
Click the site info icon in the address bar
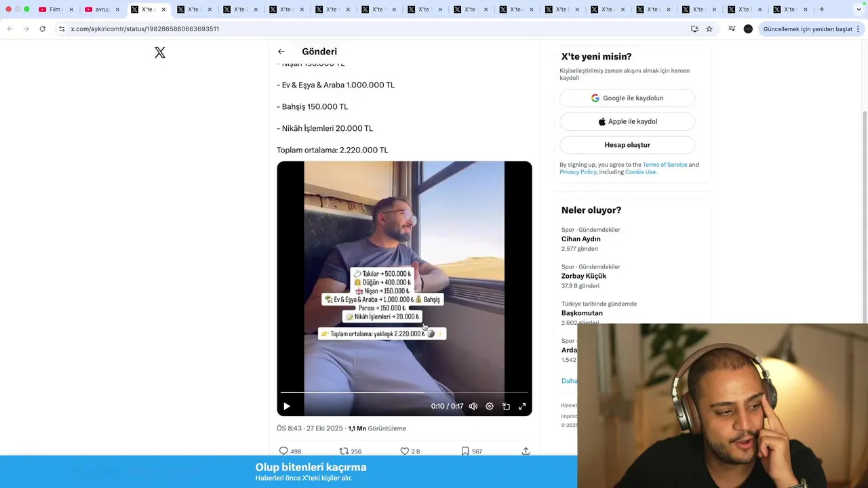(x=61, y=29)
